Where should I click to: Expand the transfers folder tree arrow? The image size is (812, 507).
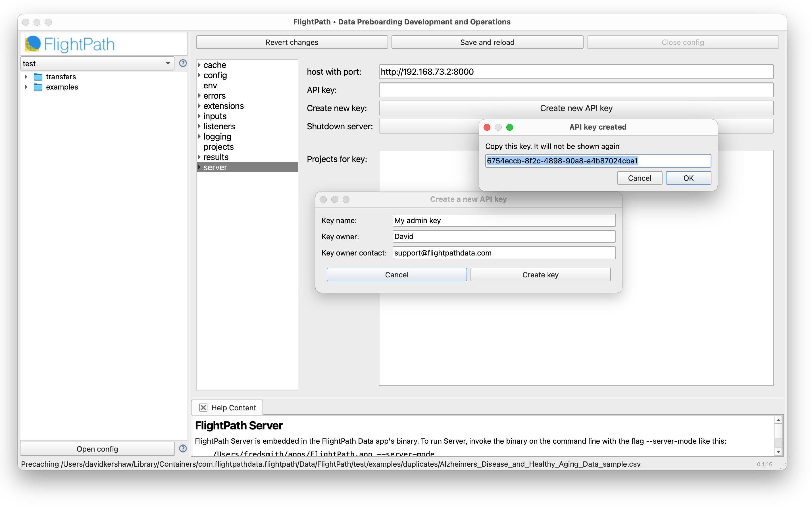26,77
